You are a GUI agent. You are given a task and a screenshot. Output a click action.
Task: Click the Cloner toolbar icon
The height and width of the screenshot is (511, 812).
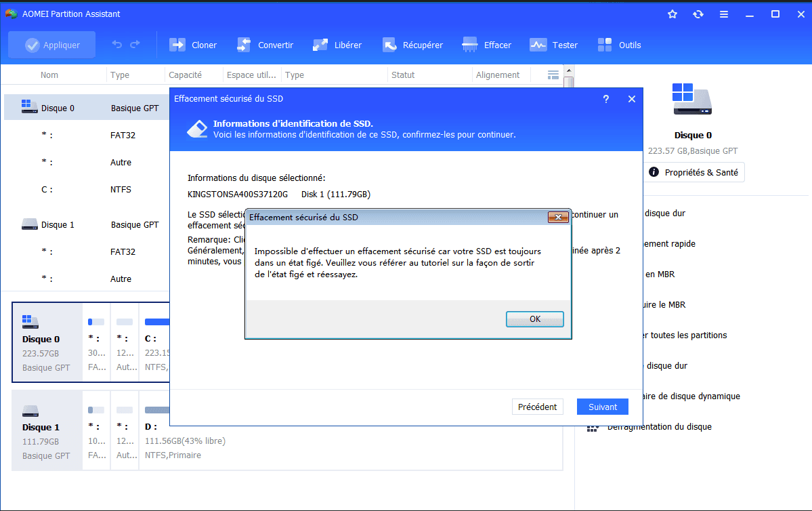click(x=177, y=45)
